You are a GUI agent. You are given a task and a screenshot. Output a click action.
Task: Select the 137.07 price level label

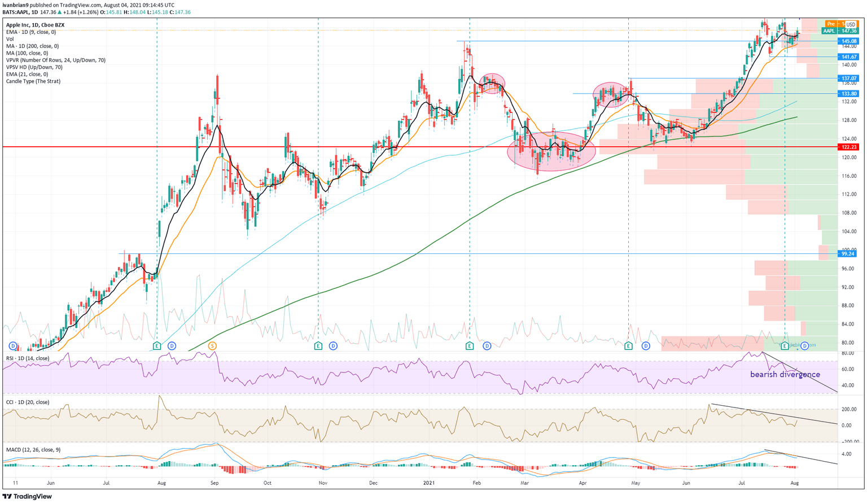(848, 78)
